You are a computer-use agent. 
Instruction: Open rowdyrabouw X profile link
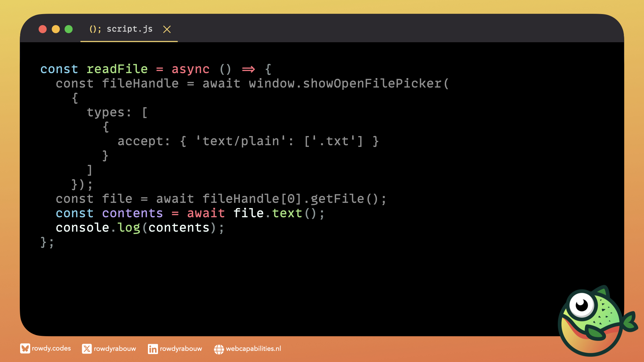click(x=115, y=349)
